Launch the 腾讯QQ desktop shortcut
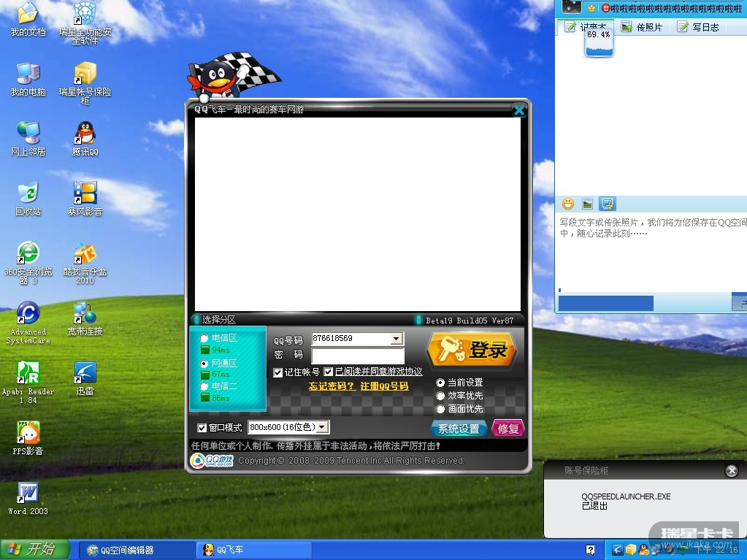The height and width of the screenshot is (560, 747). [85, 139]
